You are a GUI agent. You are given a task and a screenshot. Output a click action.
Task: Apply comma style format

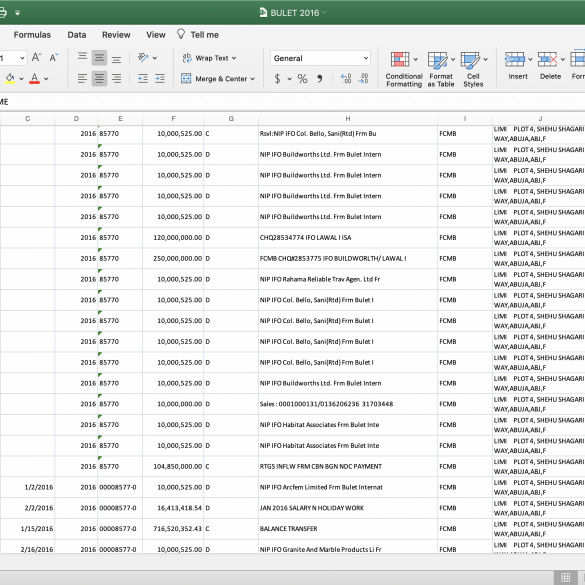[x=320, y=79]
